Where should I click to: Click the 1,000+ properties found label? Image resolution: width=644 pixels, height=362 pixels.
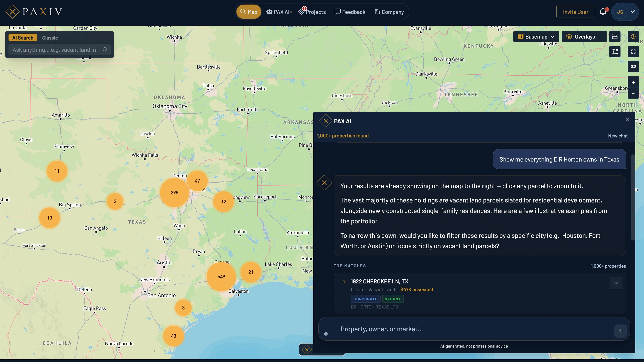(343, 136)
